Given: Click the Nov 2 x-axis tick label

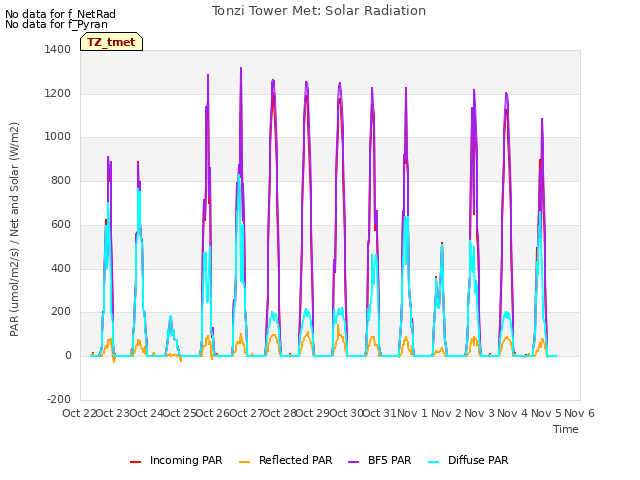Looking at the screenshot, I should pyautogui.click(x=447, y=413).
